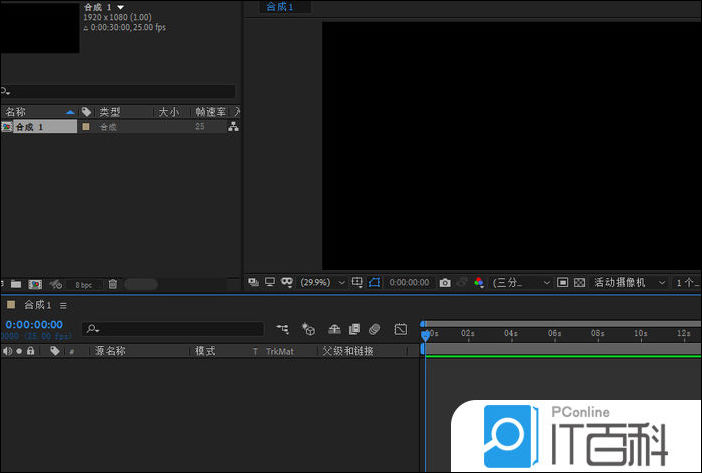Open the 合成 1 timeline panel menu
Screen dimensions: 702x473
pyautogui.click(x=63, y=305)
